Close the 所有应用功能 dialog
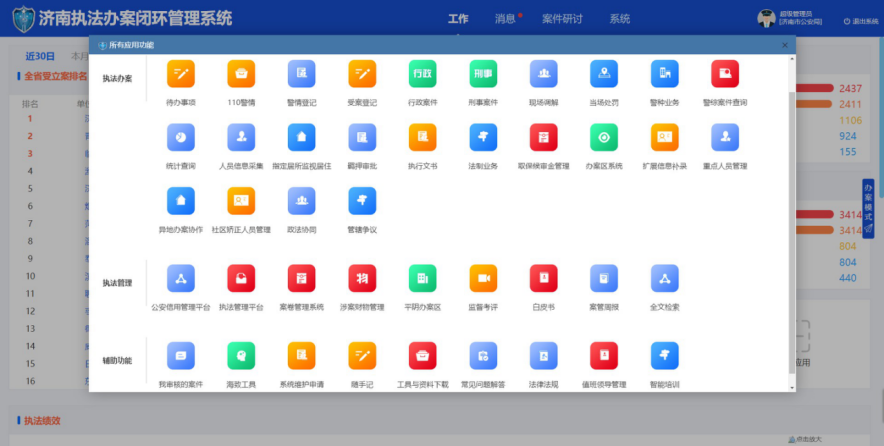Viewport: 884px width, 446px height. click(x=785, y=45)
